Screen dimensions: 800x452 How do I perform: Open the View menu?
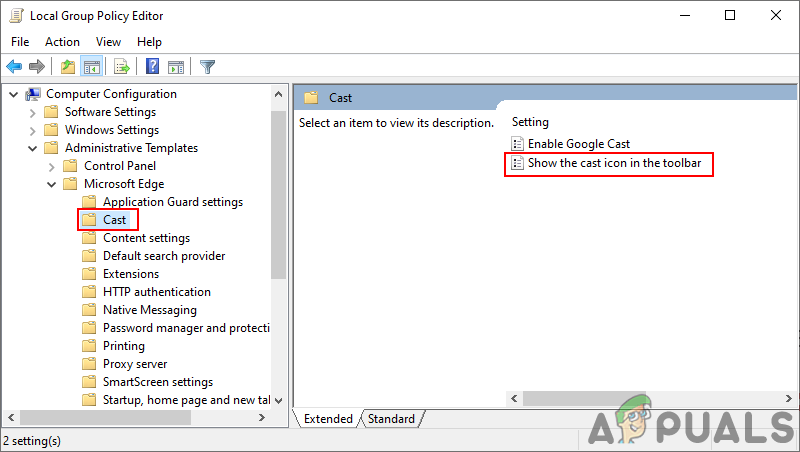[x=108, y=42]
